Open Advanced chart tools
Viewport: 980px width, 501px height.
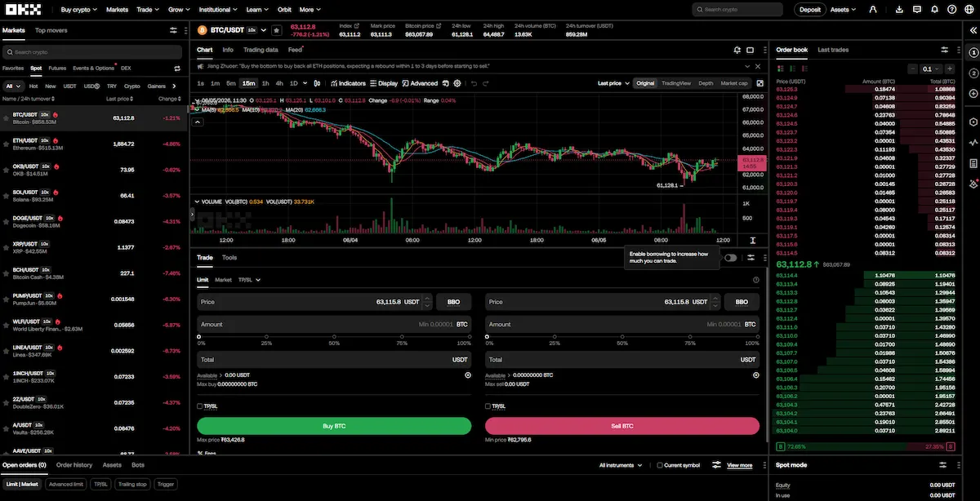tap(420, 83)
